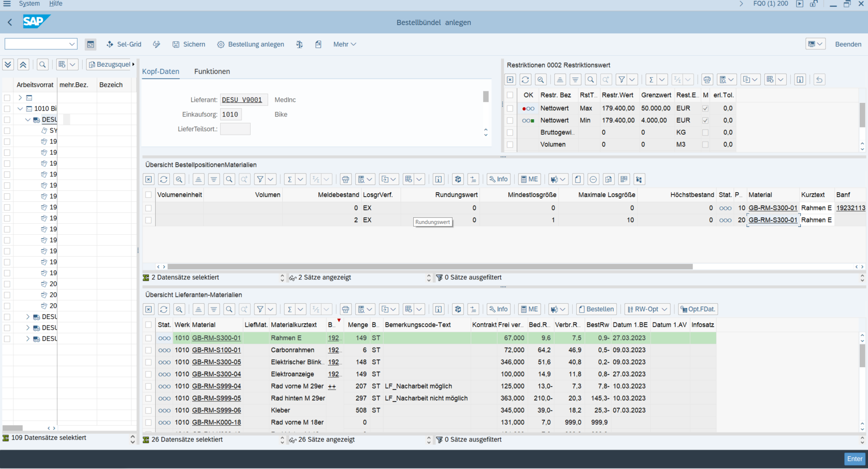This screenshot has width=868, height=469.
Task: Click the sort ascending icon in Lieferanten-Materialien toolbar
Action: (198, 309)
